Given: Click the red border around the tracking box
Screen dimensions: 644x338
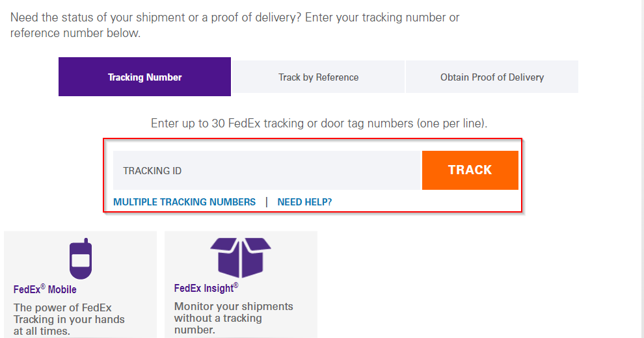Looking at the screenshot, I should pos(312,139).
